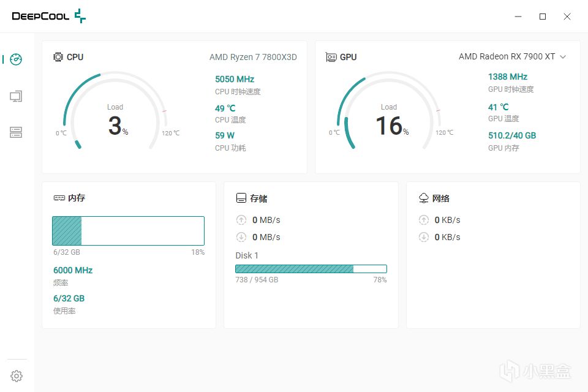Open the monitor display sidebar icon
588x392 pixels.
point(16,96)
